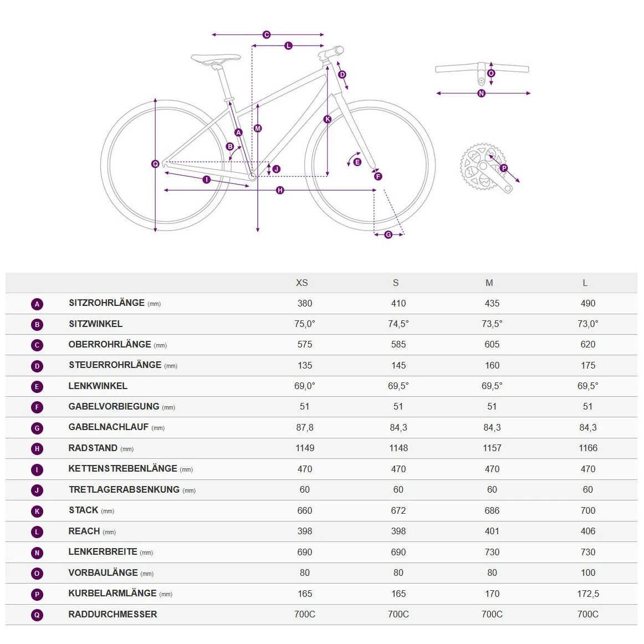This screenshot has height=644, width=644.
Task: Select the E marker near the fork
Action: click(x=357, y=162)
